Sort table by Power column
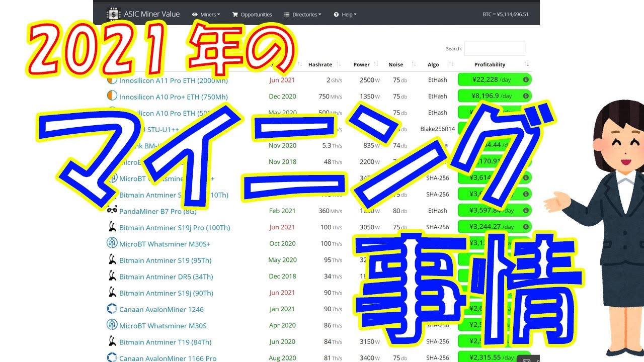The image size is (644, 362). (x=366, y=64)
